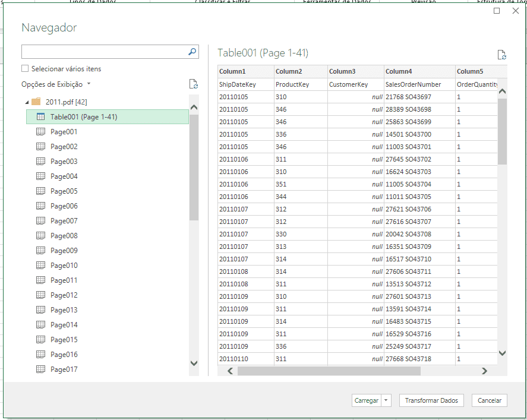This screenshot has width=527, height=420.
Task: Click preview table scroll down arrow
Action: click(502, 353)
